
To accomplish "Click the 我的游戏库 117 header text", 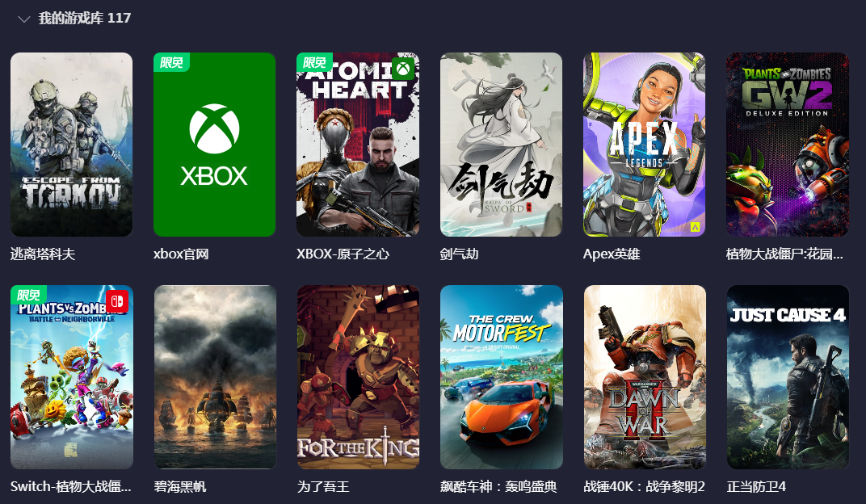I will pos(85,19).
